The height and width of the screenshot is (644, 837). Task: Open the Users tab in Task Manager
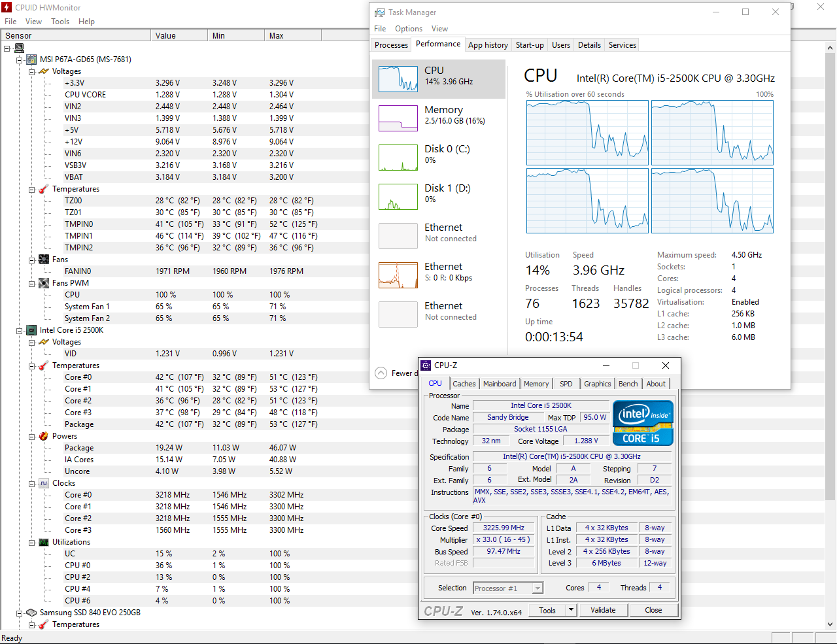561,45
